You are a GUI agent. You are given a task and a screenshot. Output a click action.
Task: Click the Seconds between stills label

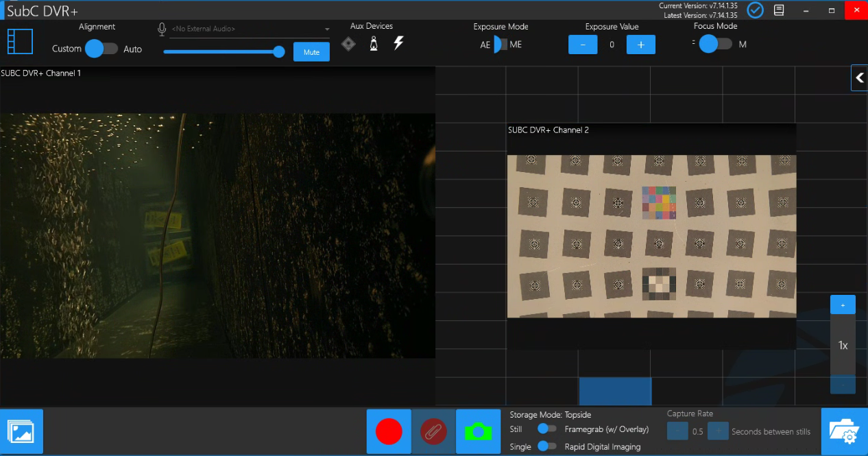(771, 432)
